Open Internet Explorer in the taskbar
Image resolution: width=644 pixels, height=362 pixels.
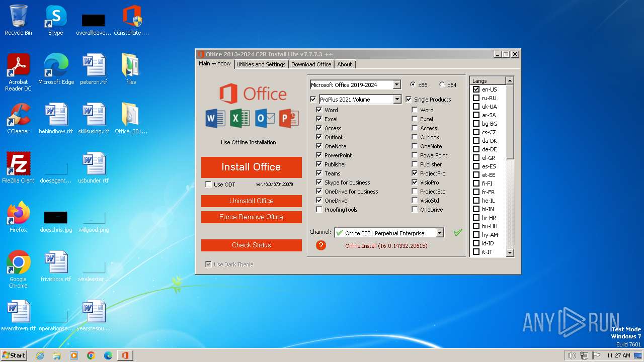click(40, 355)
